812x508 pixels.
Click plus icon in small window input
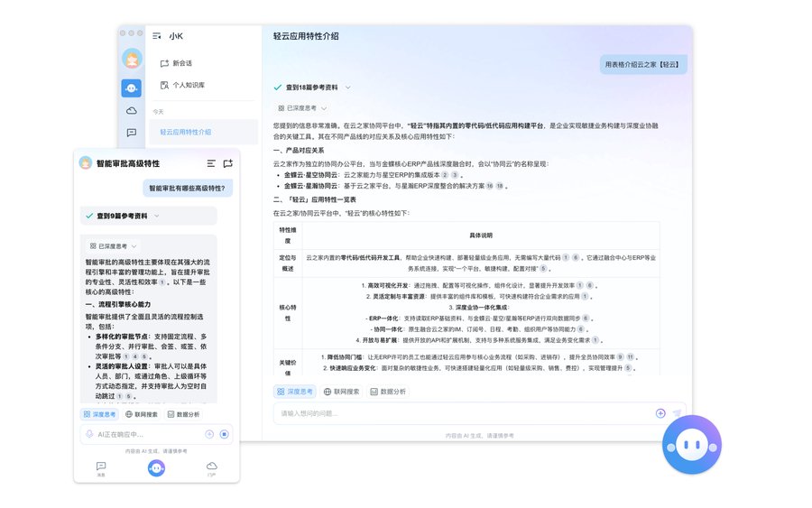[x=209, y=434]
